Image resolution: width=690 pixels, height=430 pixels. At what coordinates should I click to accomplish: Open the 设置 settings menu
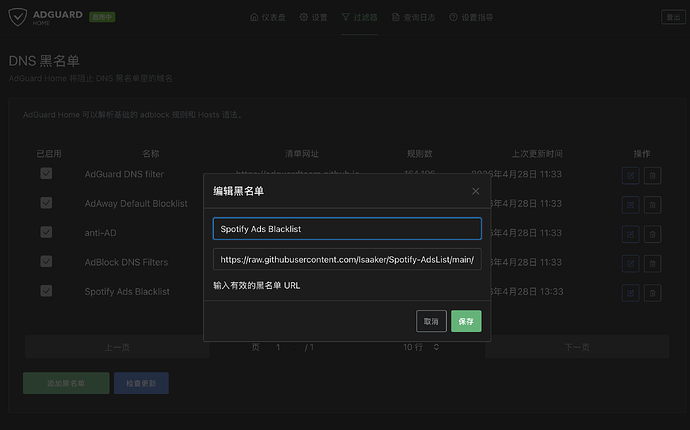click(313, 17)
